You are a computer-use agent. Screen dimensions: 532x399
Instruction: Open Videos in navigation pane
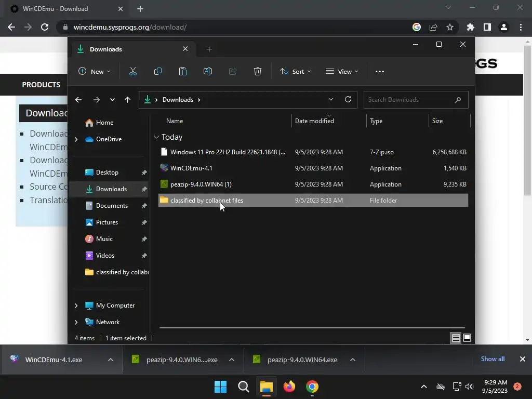[105, 256]
